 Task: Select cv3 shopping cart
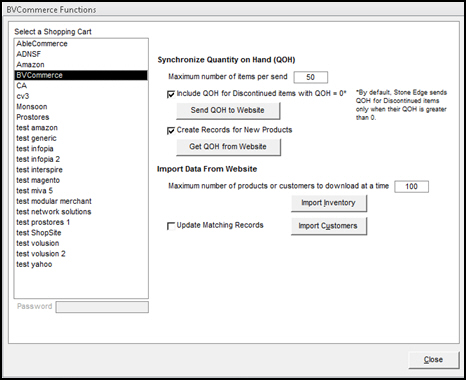click(81, 96)
